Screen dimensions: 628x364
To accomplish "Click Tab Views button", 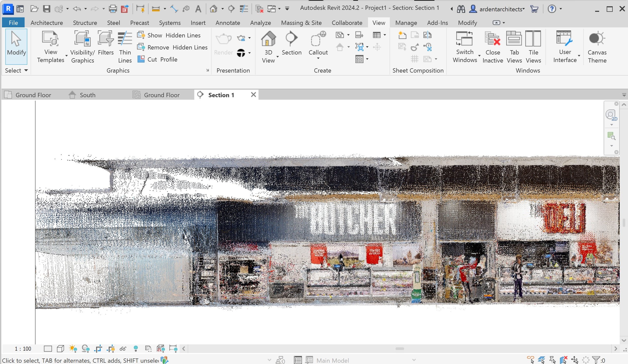I will [514, 47].
